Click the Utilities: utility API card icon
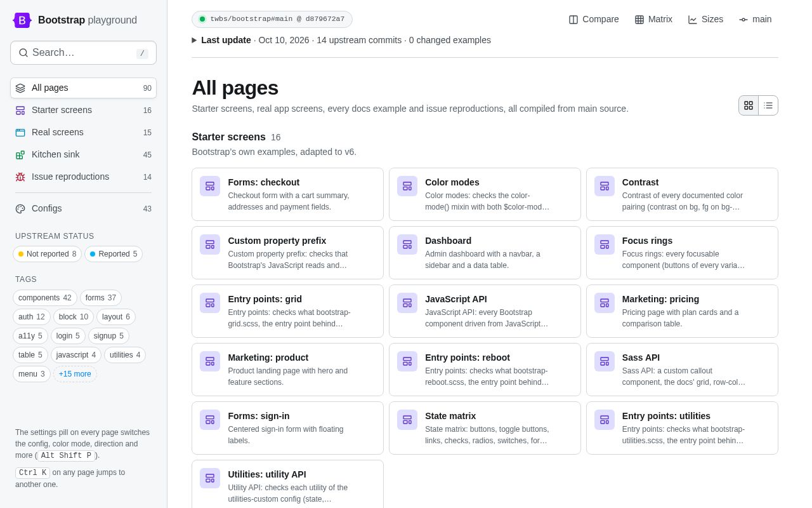The height and width of the screenshot is (508, 812). (x=210, y=478)
